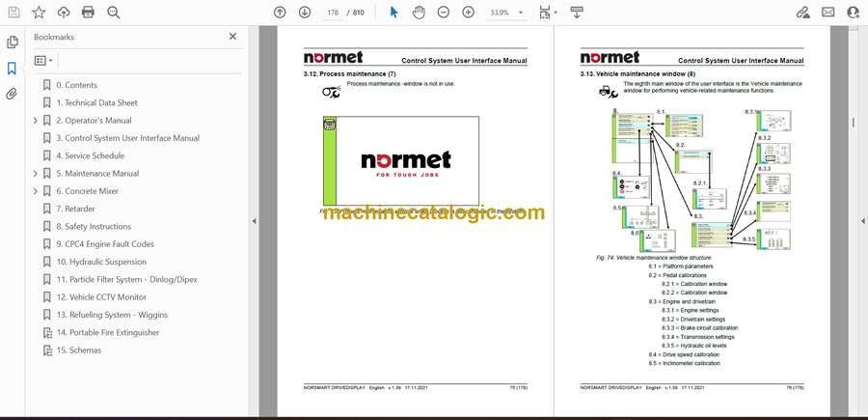Screen dimensions: 868x420
Task: Open the bookmarks options menu
Action: pos(43,61)
